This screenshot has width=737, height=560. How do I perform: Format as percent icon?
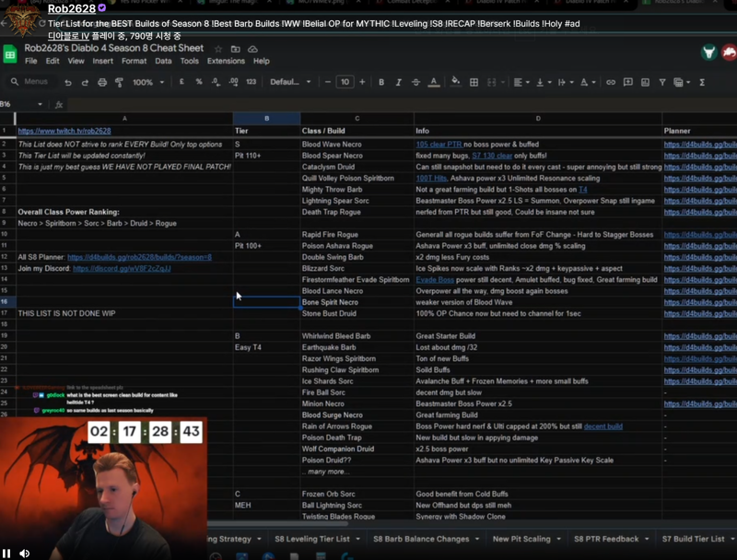[199, 82]
